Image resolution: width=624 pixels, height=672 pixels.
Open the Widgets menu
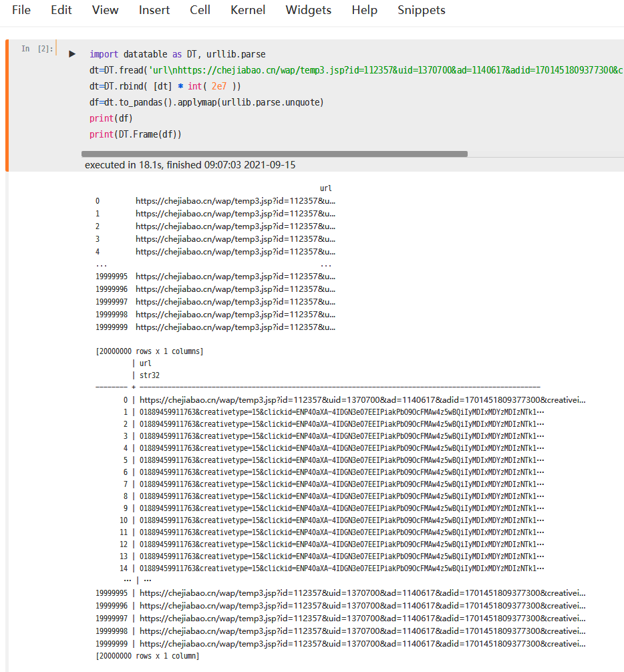309,10
